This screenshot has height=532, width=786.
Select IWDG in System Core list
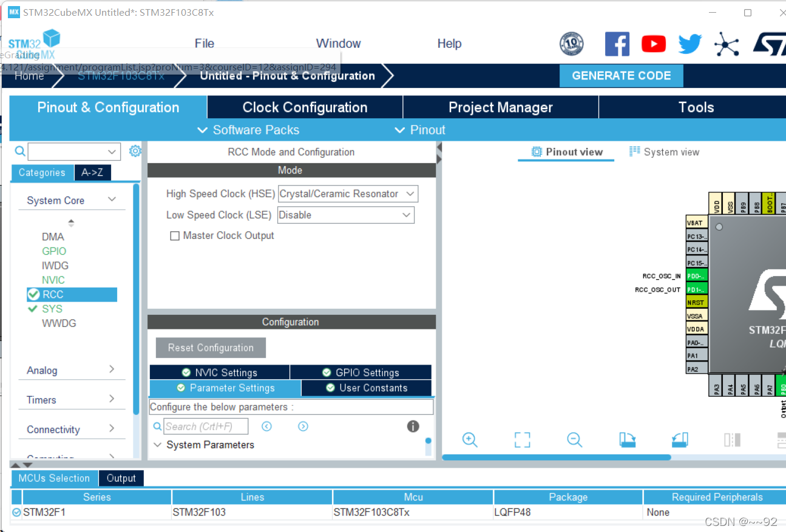55,266
